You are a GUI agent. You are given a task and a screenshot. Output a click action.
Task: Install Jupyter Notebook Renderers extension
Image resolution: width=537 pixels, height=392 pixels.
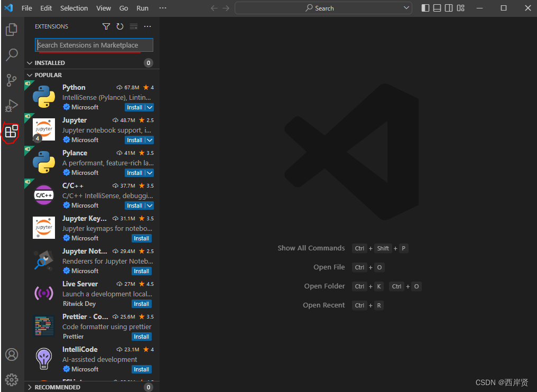[x=142, y=271]
